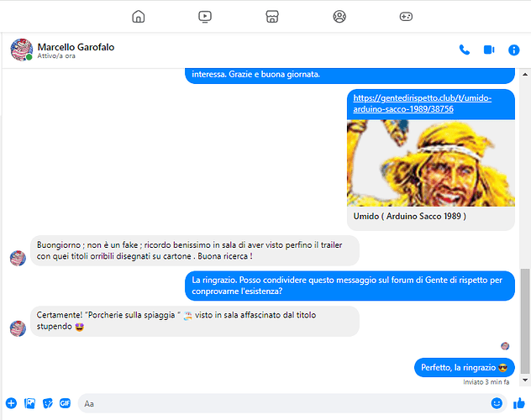Open the Facebook Home tab

tap(138, 16)
